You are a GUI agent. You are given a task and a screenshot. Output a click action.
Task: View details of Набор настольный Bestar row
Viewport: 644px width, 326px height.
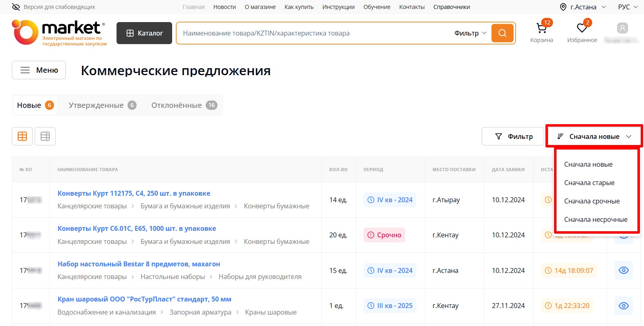pyautogui.click(x=623, y=270)
